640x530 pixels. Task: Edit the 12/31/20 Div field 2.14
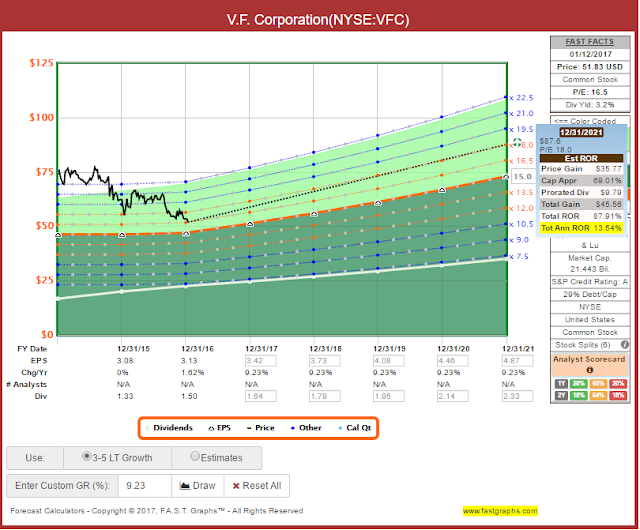click(x=453, y=396)
